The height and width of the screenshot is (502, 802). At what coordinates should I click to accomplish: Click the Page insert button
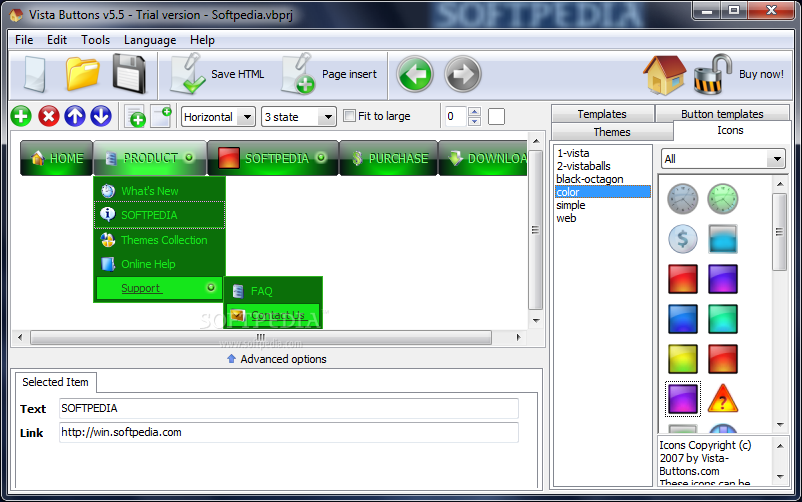pyautogui.click(x=329, y=74)
